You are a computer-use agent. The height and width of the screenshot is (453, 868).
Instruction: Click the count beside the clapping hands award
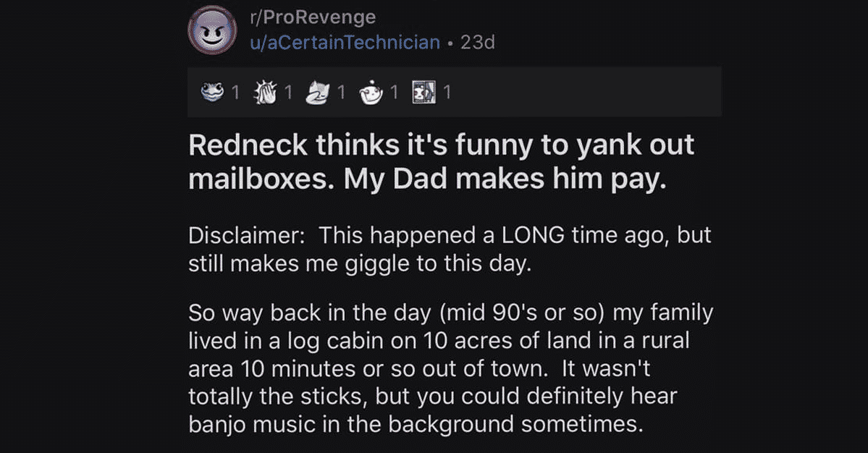[x=288, y=93]
